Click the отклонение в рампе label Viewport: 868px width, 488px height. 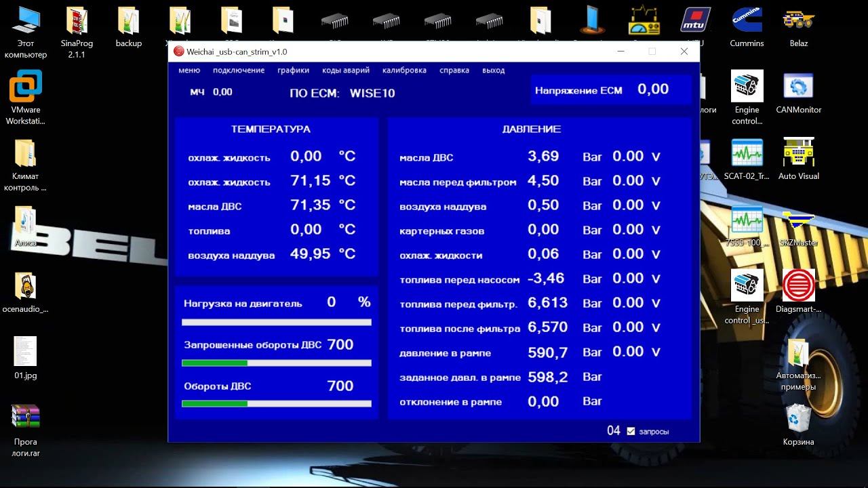pos(451,402)
